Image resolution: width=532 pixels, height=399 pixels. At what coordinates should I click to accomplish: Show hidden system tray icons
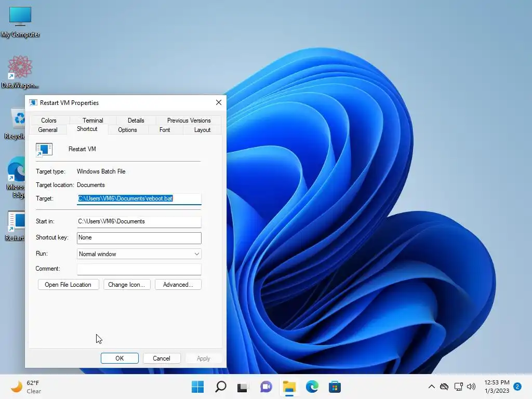tap(432, 387)
